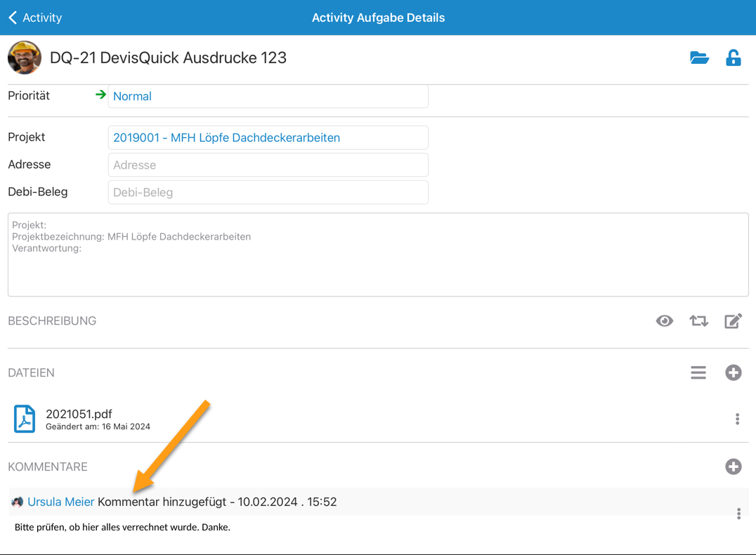Open the blue folder icon in header
756x555 pixels.
(x=699, y=58)
